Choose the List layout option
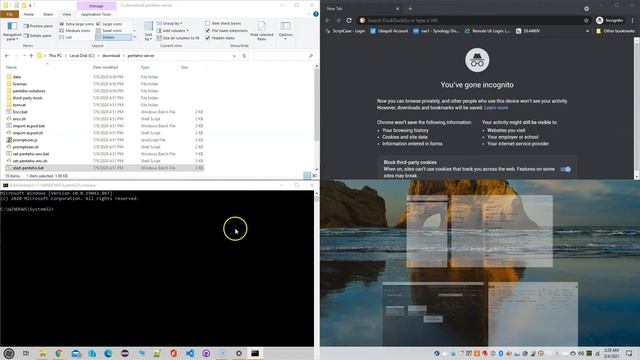Viewport: 640px width, 360px height. pyautogui.click(x=66, y=37)
